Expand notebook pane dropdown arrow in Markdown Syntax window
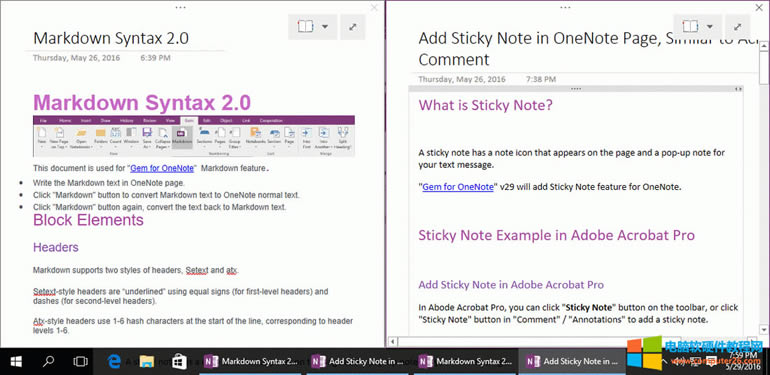Viewport: 770px width, 375px height. (x=325, y=27)
